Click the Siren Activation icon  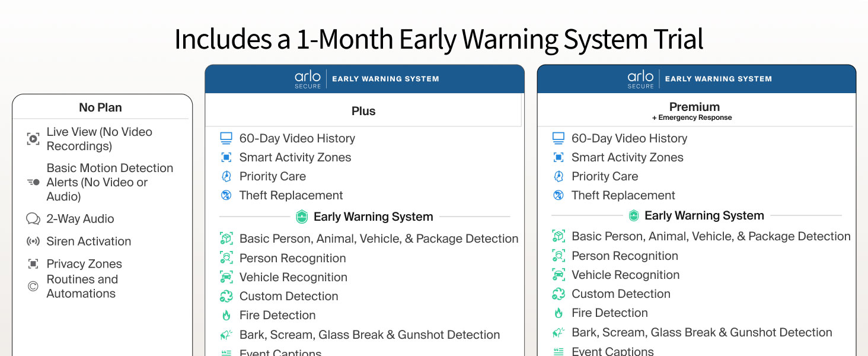33,241
